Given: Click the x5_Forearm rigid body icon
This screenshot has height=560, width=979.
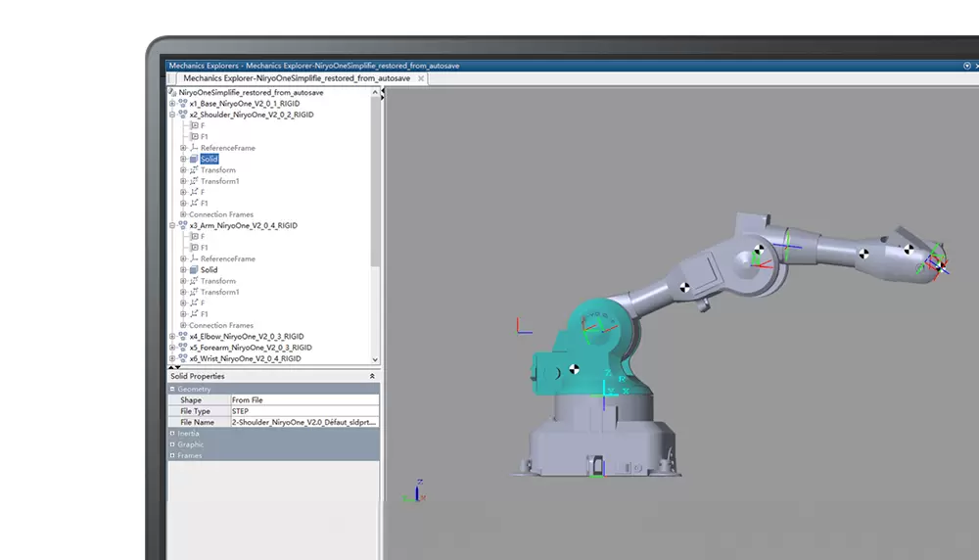Looking at the screenshot, I should click(x=182, y=348).
